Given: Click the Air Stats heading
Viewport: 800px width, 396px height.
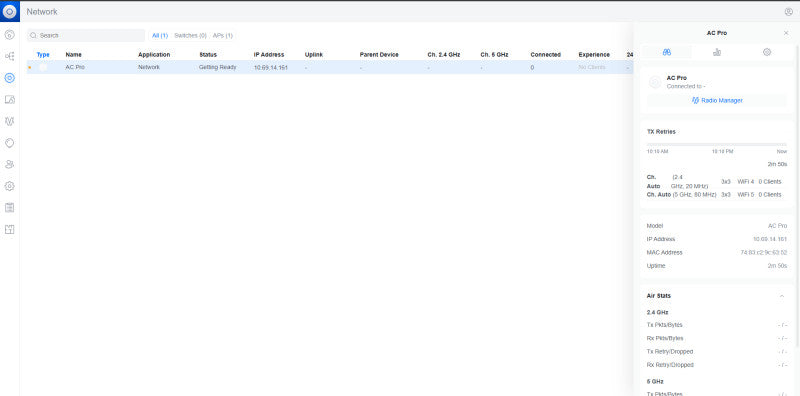Looking at the screenshot, I should pyautogui.click(x=659, y=296).
